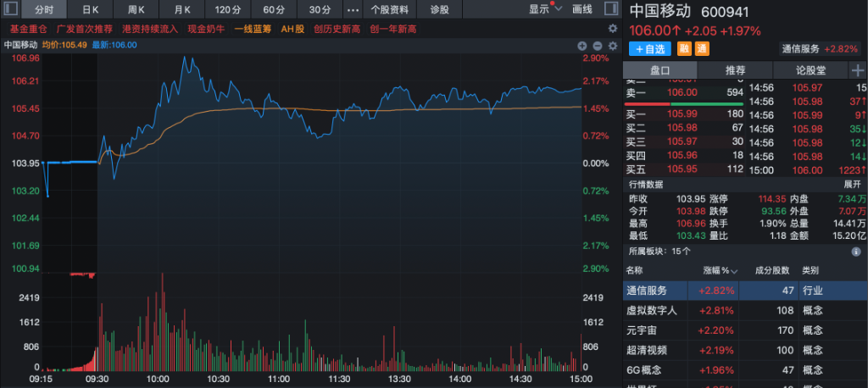
Task: Open the info icon for 所属板块
Action: 856,252
